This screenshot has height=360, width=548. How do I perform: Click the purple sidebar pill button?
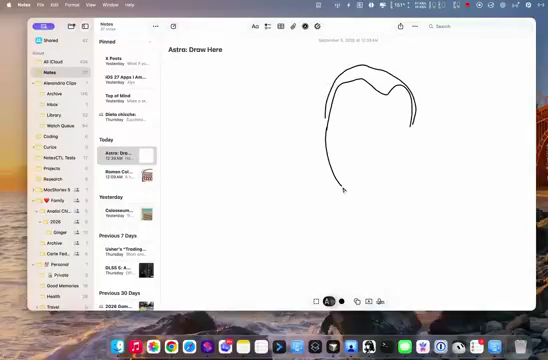coord(43,26)
